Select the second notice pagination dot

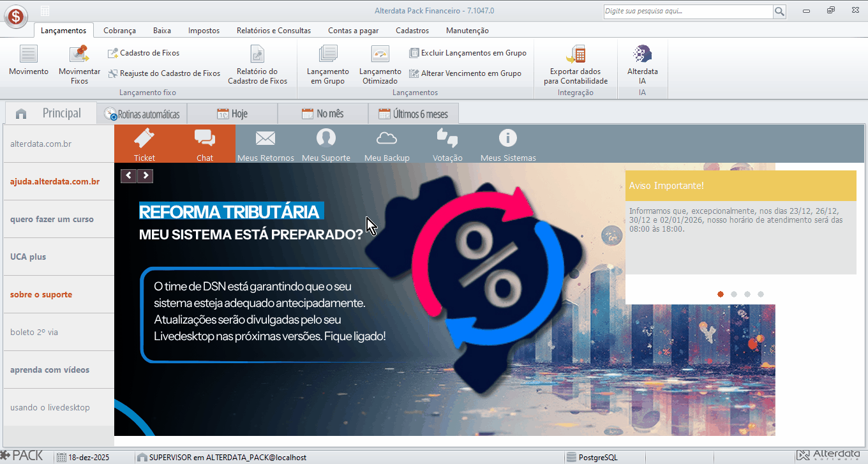click(734, 294)
